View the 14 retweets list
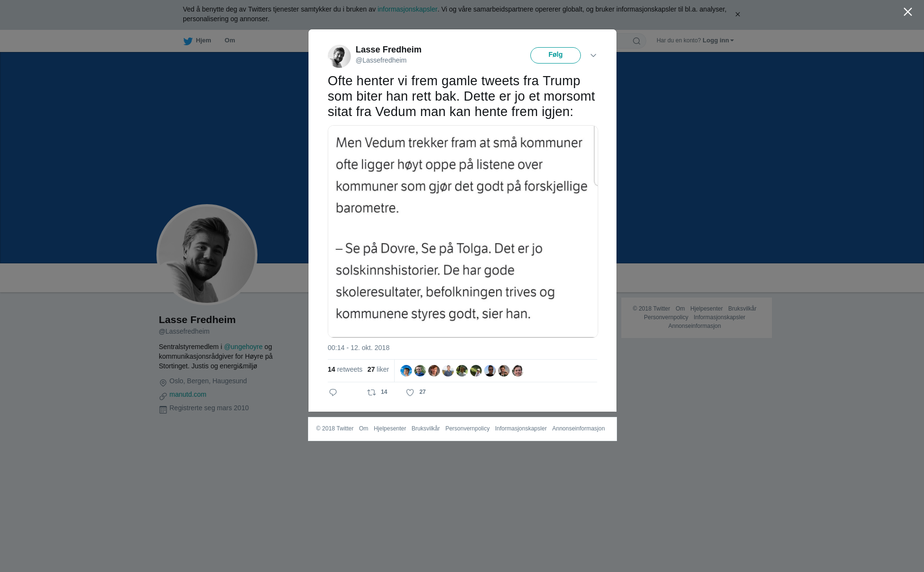The height and width of the screenshot is (572, 924). pos(345,369)
